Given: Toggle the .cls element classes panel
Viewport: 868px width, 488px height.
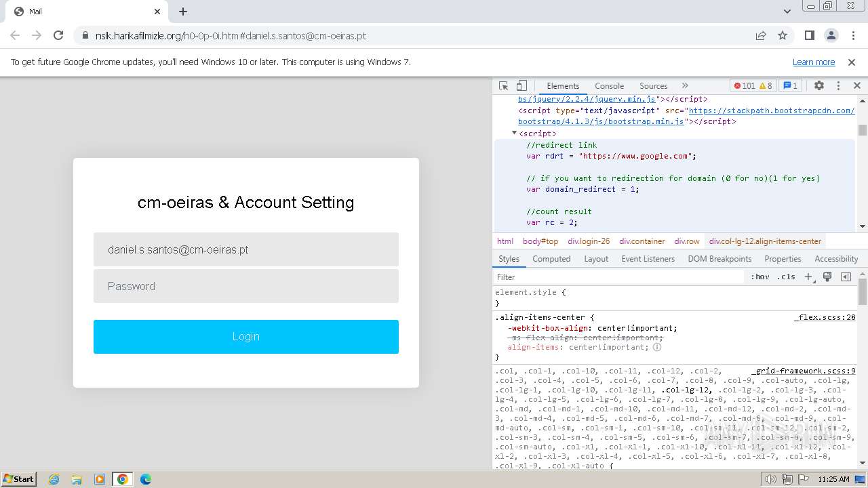Looking at the screenshot, I should point(786,277).
